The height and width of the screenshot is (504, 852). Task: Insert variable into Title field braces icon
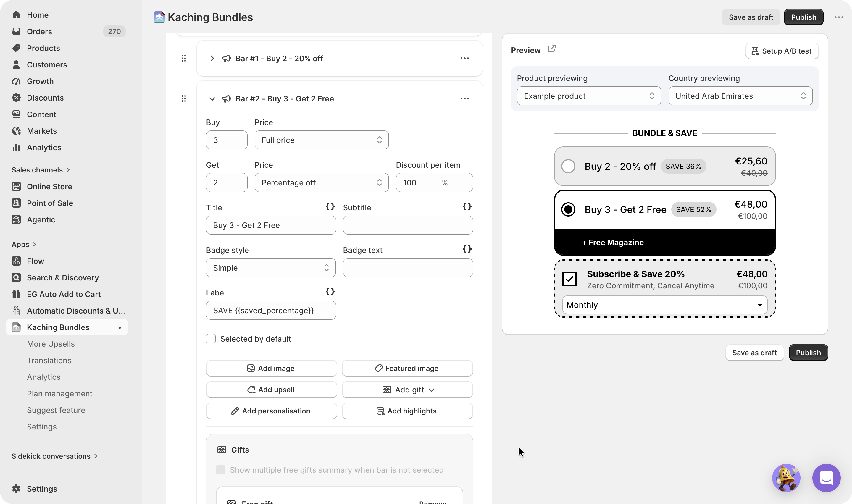pyautogui.click(x=330, y=206)
